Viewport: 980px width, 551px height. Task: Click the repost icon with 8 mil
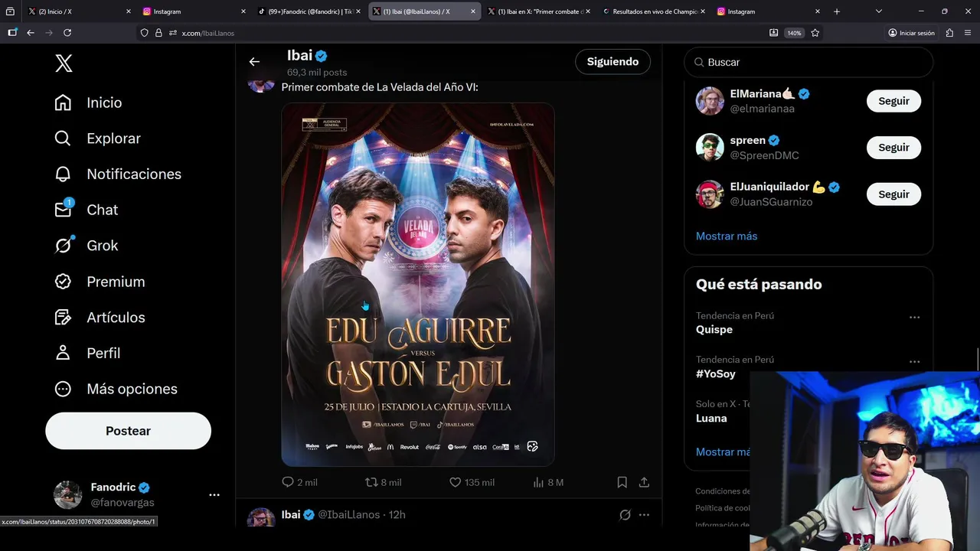371,482
